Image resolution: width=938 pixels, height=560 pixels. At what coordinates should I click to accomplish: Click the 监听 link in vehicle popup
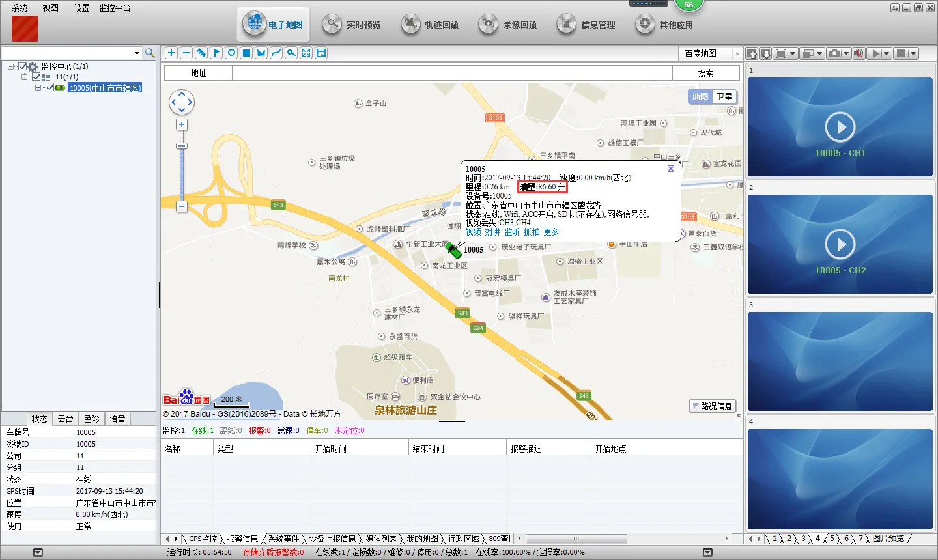pyautogui.click(x=513, y=232)
